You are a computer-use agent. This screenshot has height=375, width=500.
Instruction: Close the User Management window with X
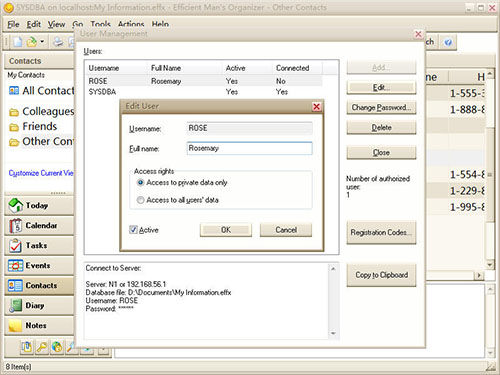point(418,34)
